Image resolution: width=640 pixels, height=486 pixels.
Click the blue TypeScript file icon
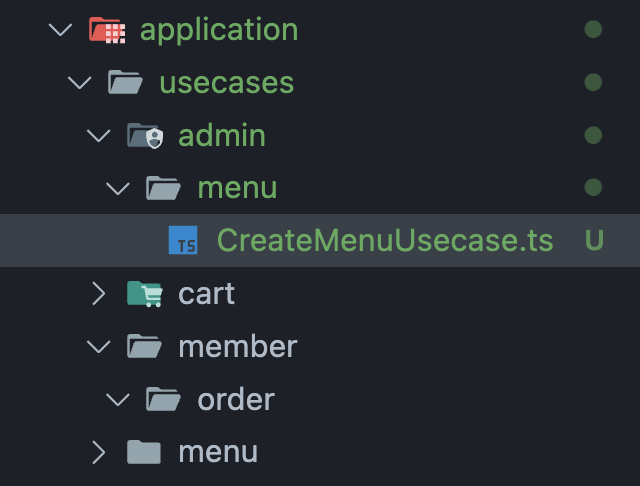(x=183, y=240)
